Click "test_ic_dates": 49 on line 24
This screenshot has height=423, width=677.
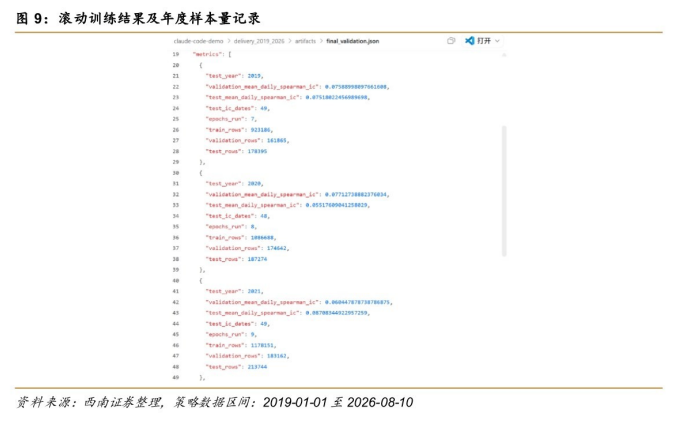[x=238, y=108]
